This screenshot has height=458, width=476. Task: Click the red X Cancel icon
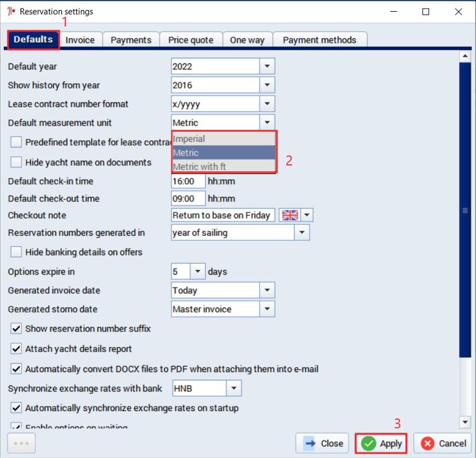tap(427, 444)
